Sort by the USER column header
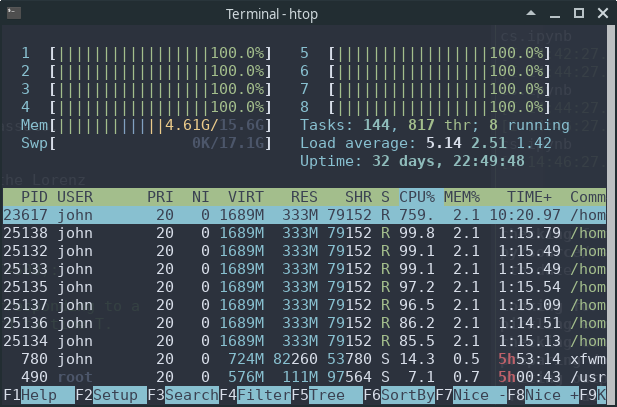Viewport: 617px width, 407px height. [75, 197]
